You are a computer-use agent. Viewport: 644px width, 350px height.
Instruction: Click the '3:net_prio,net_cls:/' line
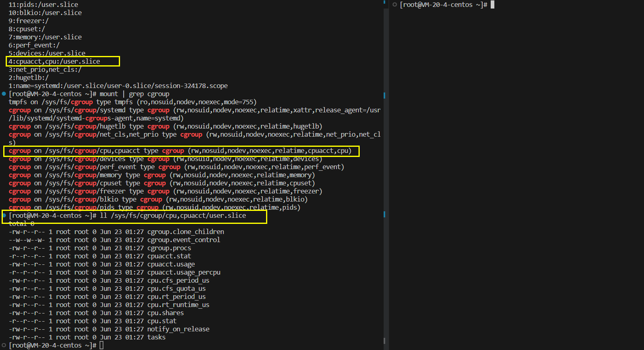(45, 69)
